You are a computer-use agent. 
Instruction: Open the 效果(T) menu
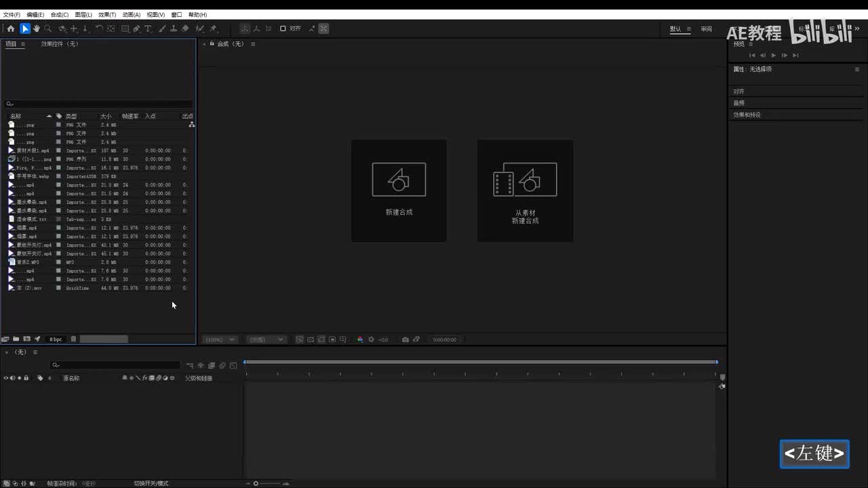(107, 14)
